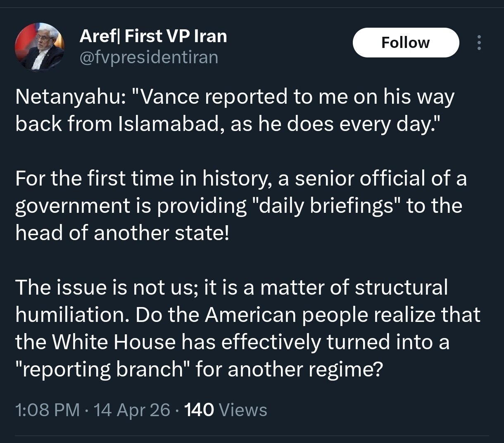
Task: Click the quoted phrase "daily briefings"
Action: click(x=326, y=206)
